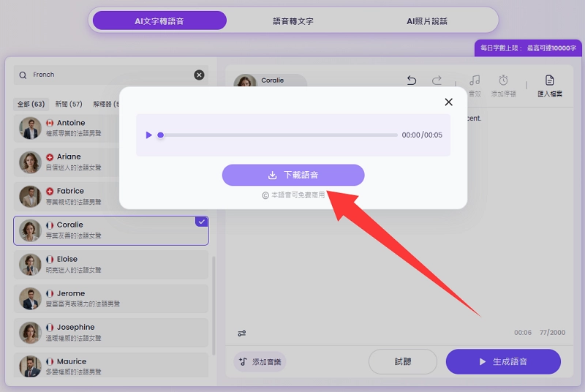Switch to AI文字轉語音 tab

159,21
